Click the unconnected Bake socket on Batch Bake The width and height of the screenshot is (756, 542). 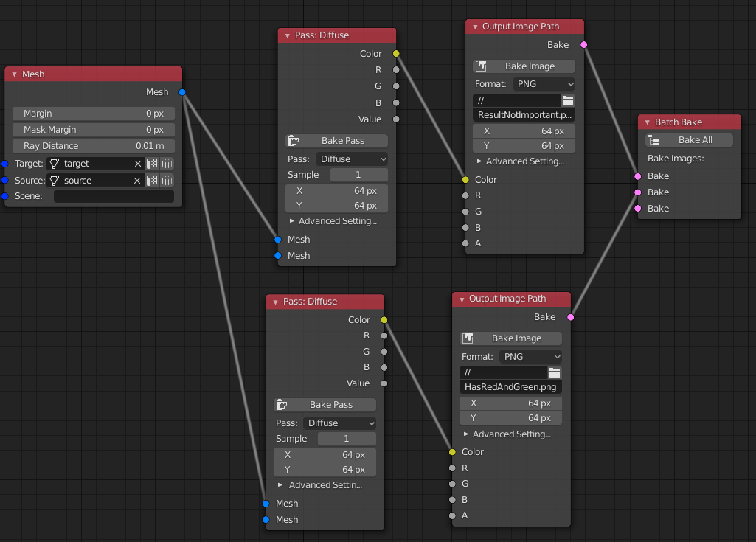tap(638, 208)
